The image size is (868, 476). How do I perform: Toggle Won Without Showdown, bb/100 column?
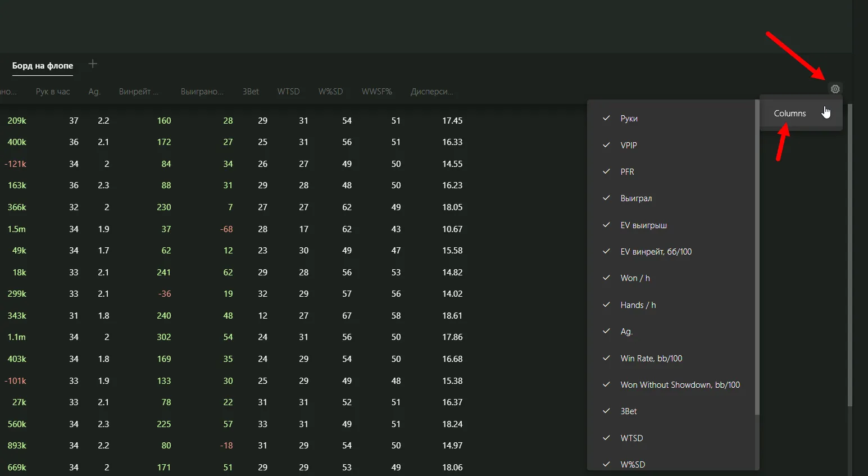point(607,385)
